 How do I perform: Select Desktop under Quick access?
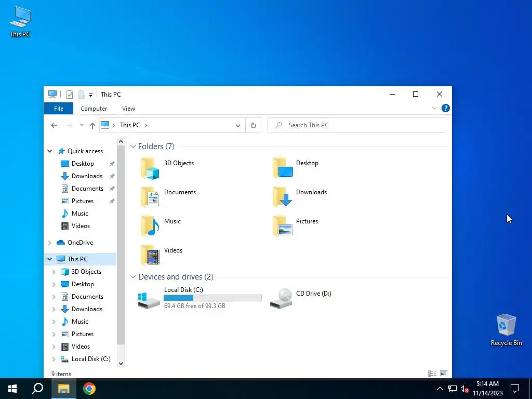coord(83,164)
